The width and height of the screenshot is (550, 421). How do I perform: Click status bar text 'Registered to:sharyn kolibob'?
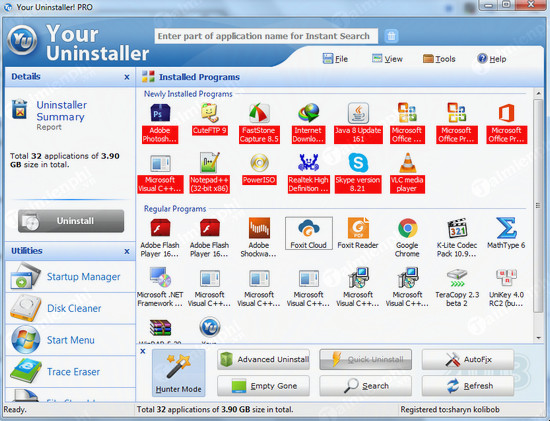pos(450,409)
